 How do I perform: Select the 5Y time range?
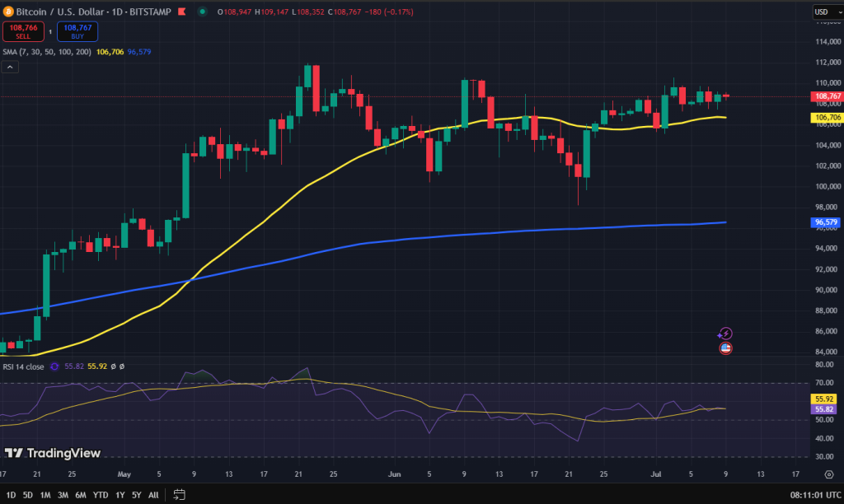pyautogui.click(x=137, y=495)
